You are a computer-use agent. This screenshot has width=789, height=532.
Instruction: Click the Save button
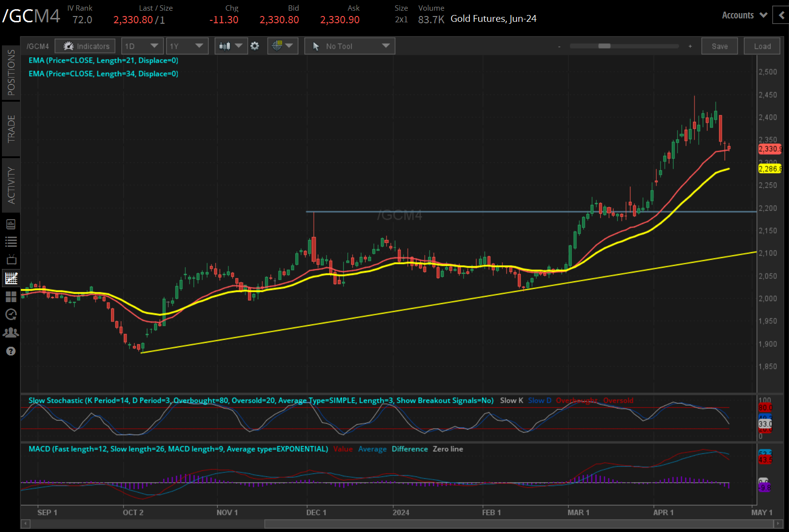[x=720, y=46]
